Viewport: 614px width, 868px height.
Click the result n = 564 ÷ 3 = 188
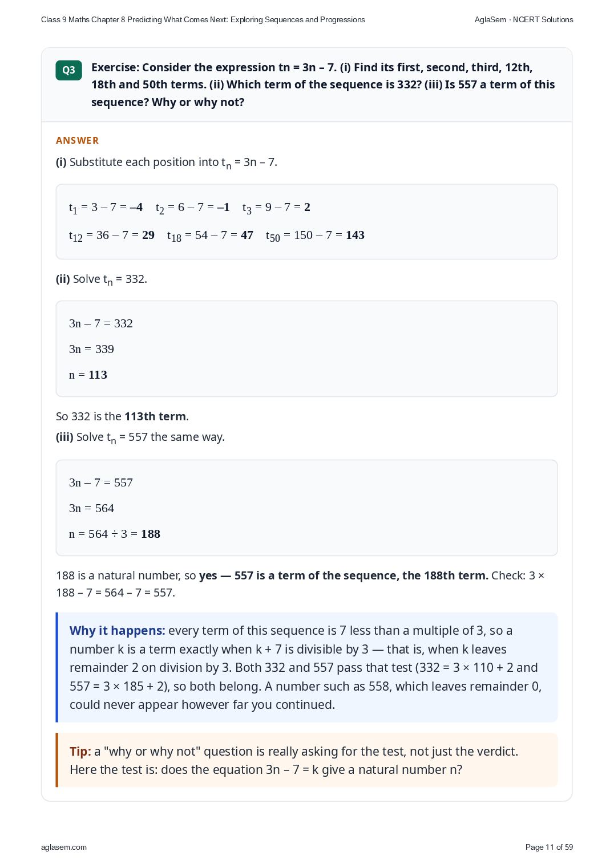(115, 534)
